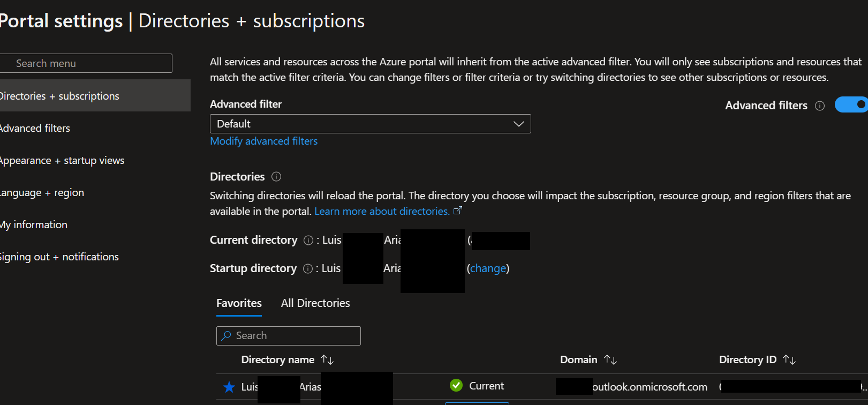Click the Current status text in row
868x405 pixels.
(x=486, y=386)
